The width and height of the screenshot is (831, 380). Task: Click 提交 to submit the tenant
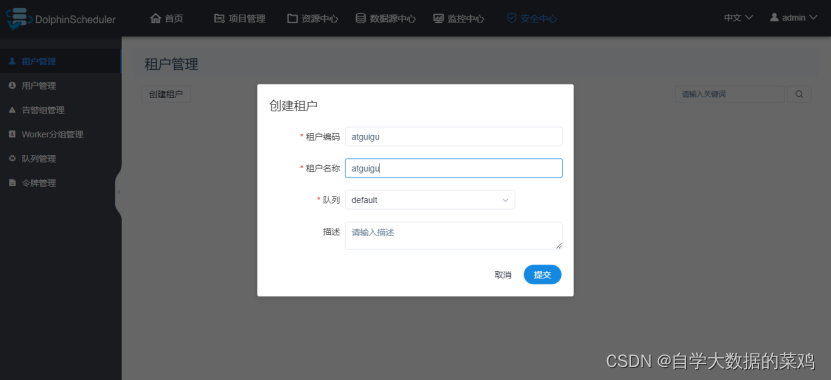point(542,275)
